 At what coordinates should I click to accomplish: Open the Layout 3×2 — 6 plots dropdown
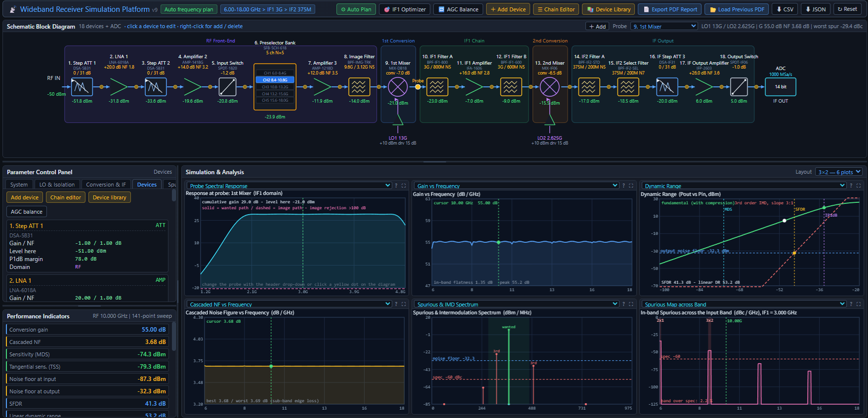[839, 172]
